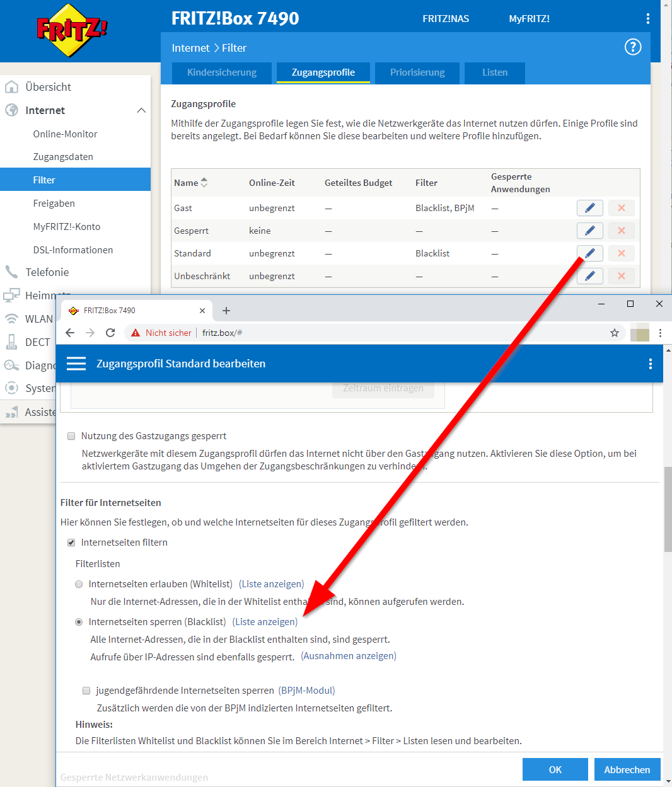Viewport: 672px width, 787px height.
Task: Edit the Gesperrt profile with pencil icon
Action: pos(590,231)
